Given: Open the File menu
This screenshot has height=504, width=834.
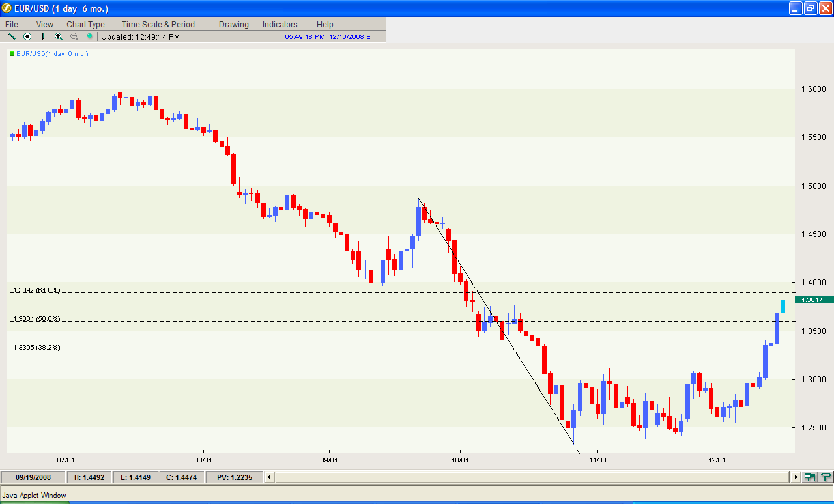Looking at the screenshot, I should (x=12, y=24).
